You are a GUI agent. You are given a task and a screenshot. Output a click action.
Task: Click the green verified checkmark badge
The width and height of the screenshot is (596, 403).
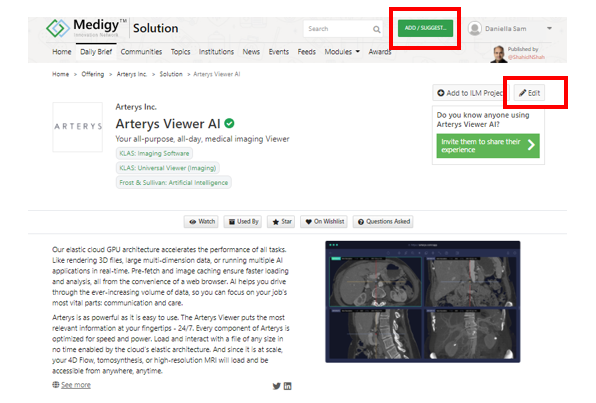229,123
